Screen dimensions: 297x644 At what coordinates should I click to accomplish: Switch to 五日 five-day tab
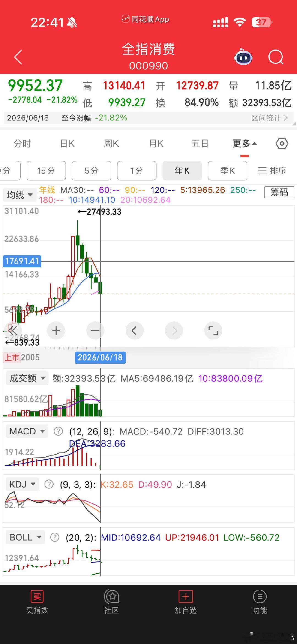click(200, 144)
